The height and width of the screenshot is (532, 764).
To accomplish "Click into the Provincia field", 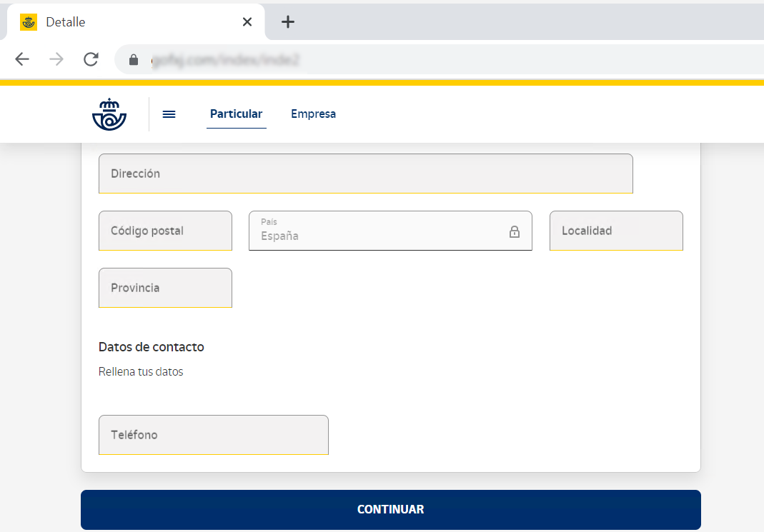I will 165,288.
